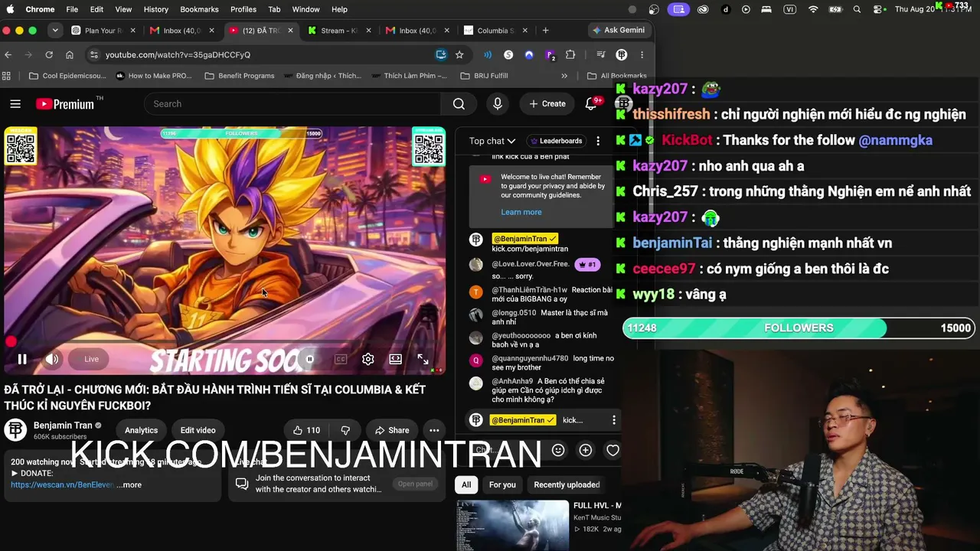Open the chat emoji picker
The height and width of the screenshot is (551, 980).
point(558,450)
